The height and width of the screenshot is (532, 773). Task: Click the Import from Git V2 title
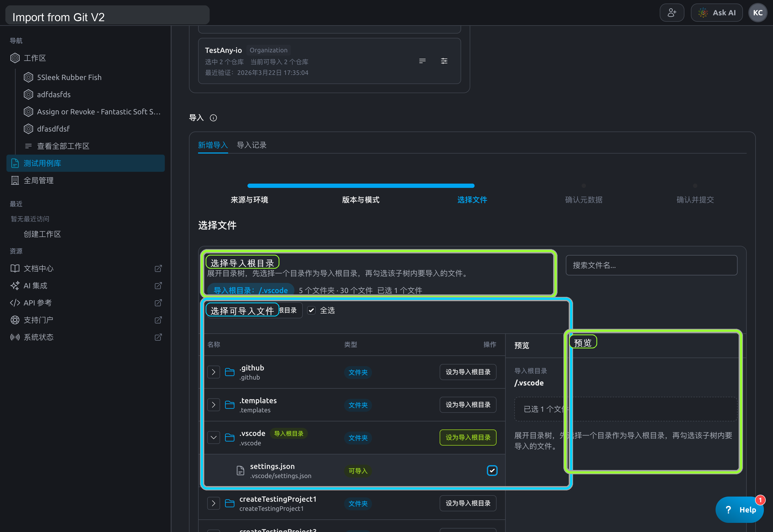coord(58,17)
